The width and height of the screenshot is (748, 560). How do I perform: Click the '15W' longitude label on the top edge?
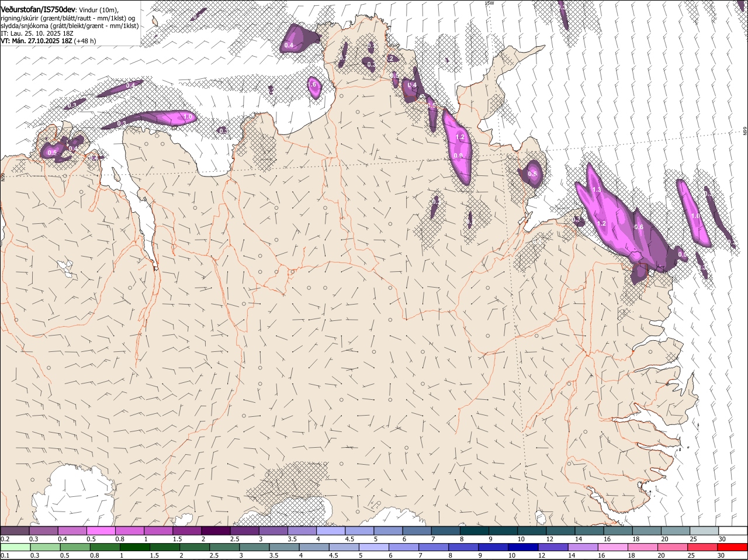[x=490, y=3]
